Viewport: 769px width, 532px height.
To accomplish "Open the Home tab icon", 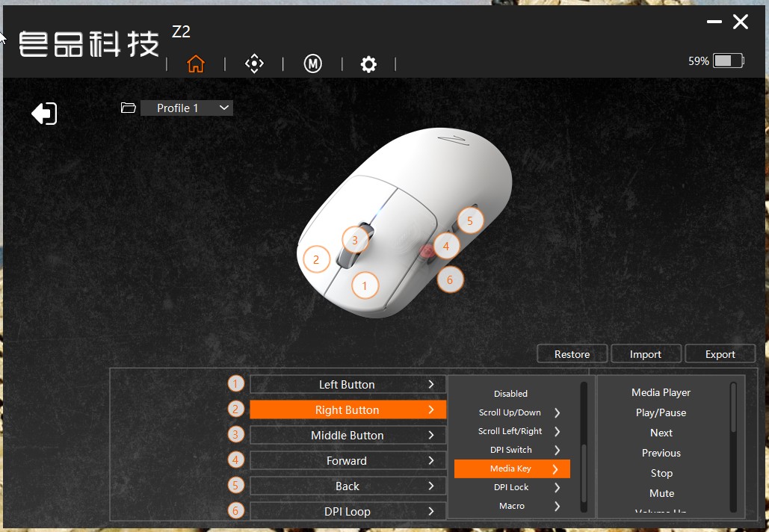I will coord(196,64).
